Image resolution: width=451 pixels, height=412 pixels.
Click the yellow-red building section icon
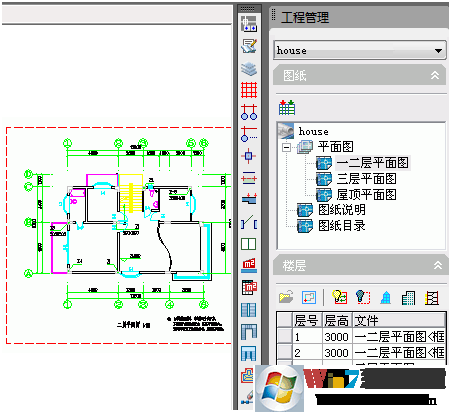(x=432, y=297)
